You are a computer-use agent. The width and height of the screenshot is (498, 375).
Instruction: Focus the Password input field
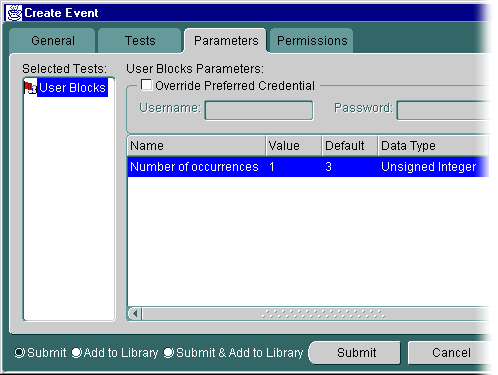[x=444, y=110]
